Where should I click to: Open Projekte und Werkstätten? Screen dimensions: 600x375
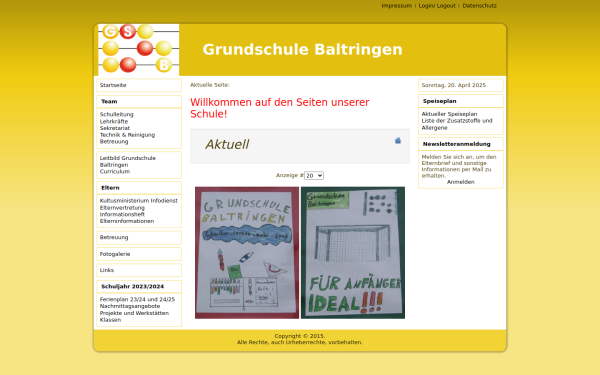tap(134, 313)
